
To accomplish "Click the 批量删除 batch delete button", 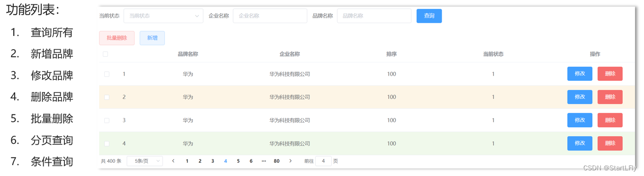I will pyautogui.click(x=117, y=38).
